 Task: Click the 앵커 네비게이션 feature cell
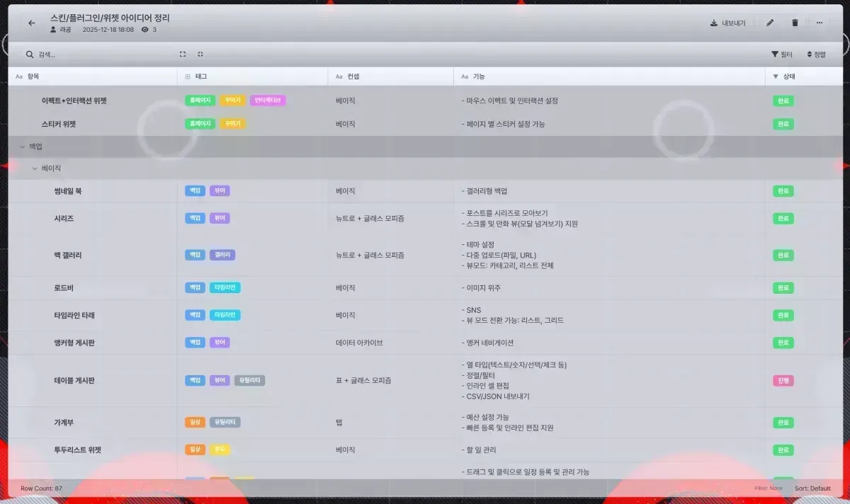pyautogui.click(x=487, y=343)
